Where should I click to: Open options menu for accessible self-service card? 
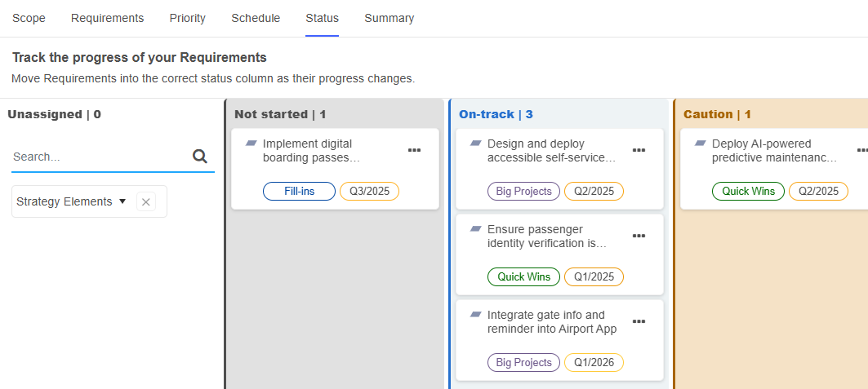(x=639, y=150)
